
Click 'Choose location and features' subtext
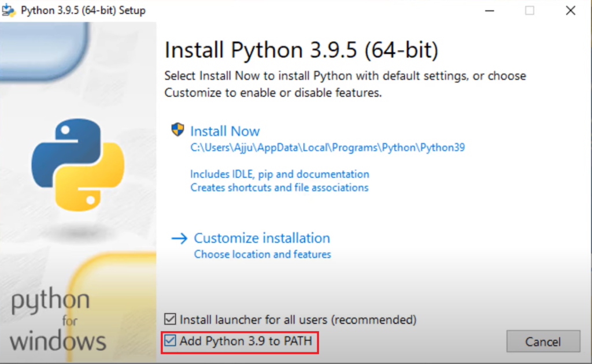coord(262,254)
